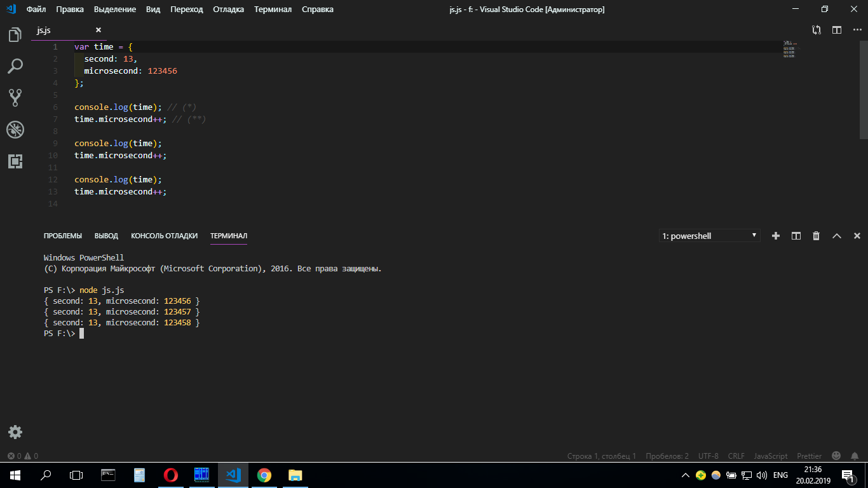
Task: Change line endings via CRLF item
Action: click(x=736, y=456)
